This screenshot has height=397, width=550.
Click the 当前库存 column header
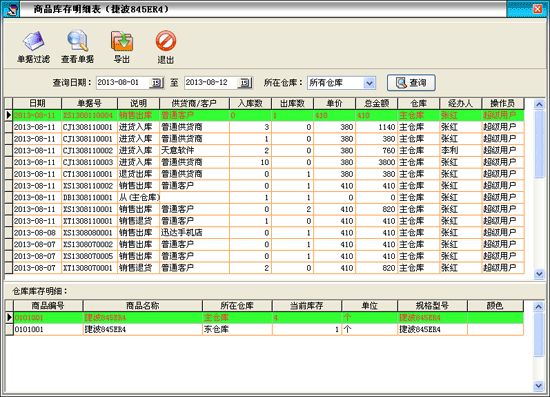pos(307,306)
